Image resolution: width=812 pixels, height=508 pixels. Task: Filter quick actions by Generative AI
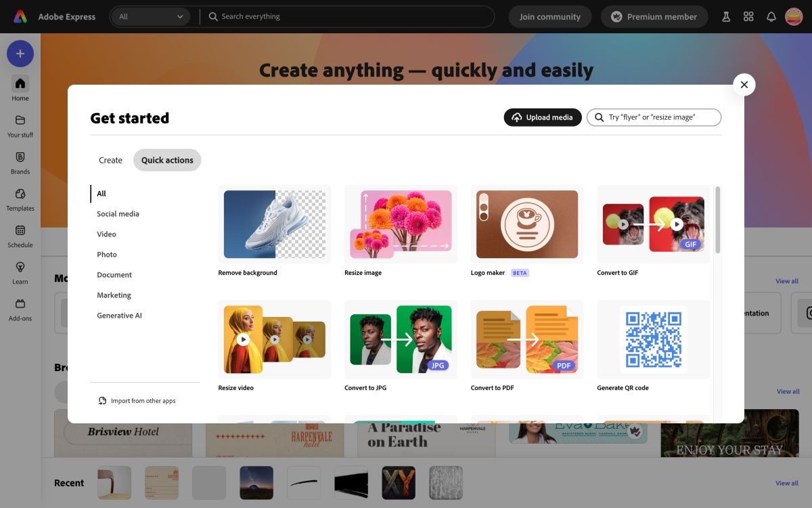pos(119,315)
